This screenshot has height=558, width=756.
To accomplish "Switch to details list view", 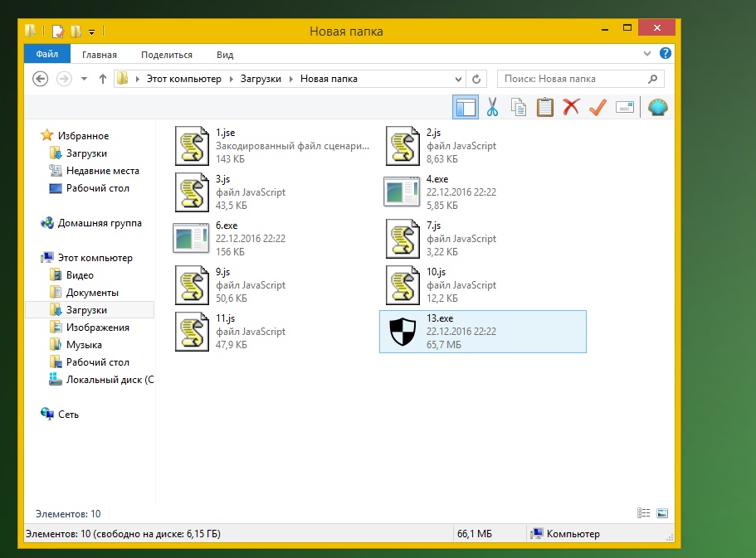I will [643, 514].
